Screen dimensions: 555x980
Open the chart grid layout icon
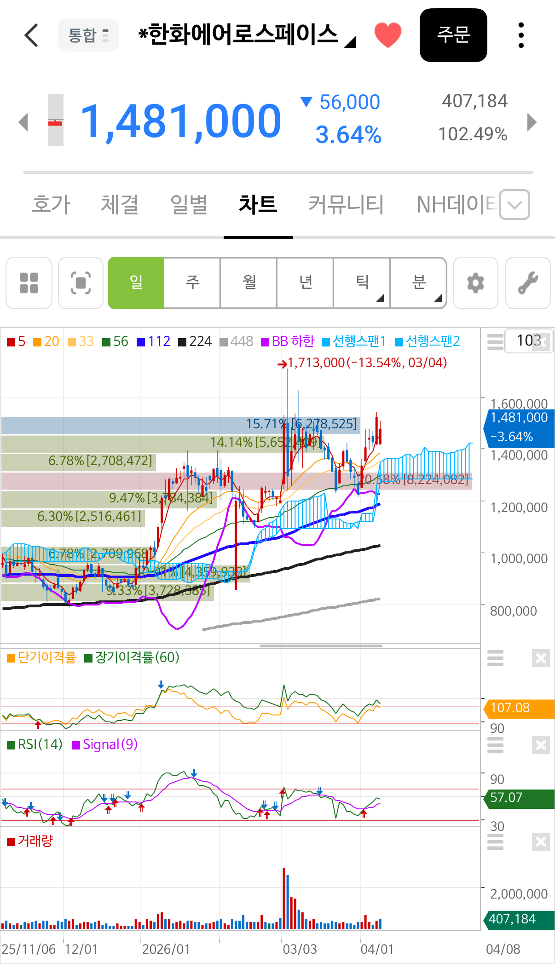coord(29,283)
